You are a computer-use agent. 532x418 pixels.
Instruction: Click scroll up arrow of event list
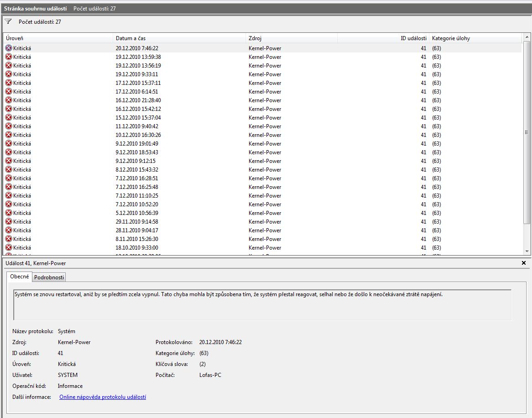pyautogui.click(x=527, y=37)
